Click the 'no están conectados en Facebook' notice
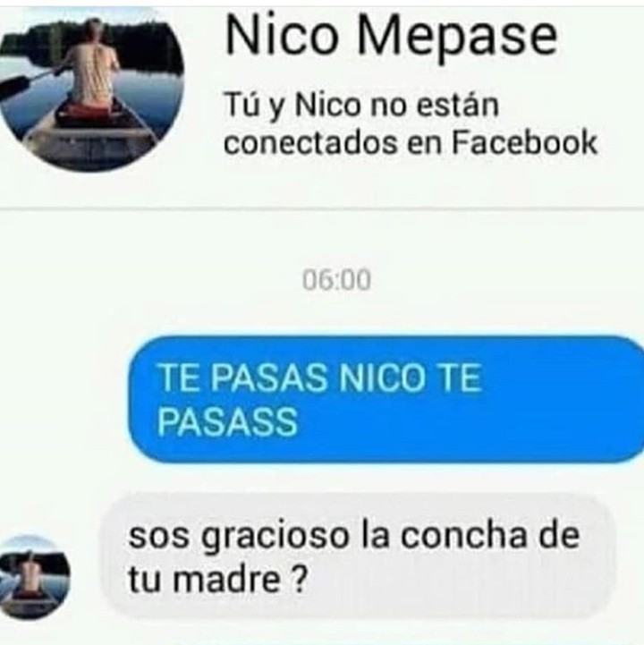This screenshot has height=645, width=644. pos(410,124)
